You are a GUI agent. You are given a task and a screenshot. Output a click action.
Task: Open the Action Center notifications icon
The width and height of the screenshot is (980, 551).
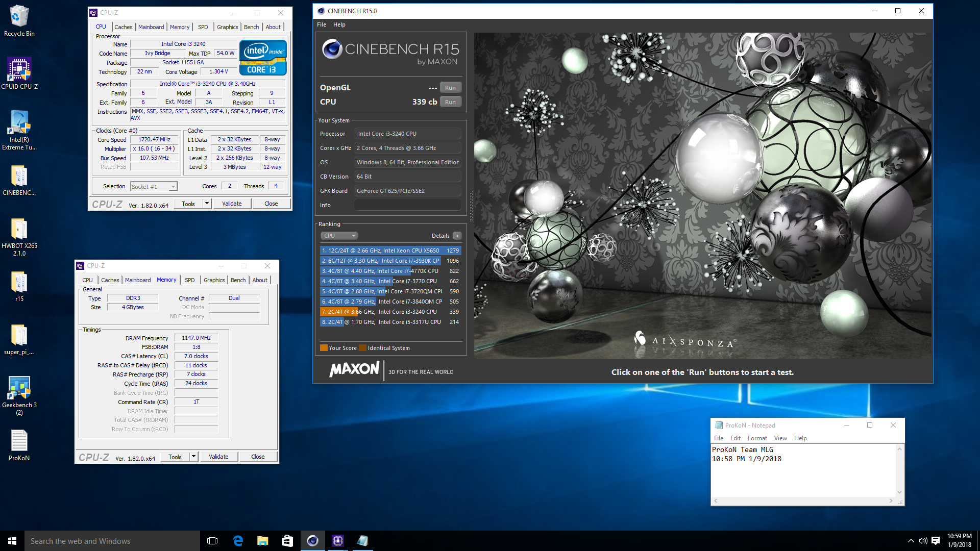tap(936, 541)
